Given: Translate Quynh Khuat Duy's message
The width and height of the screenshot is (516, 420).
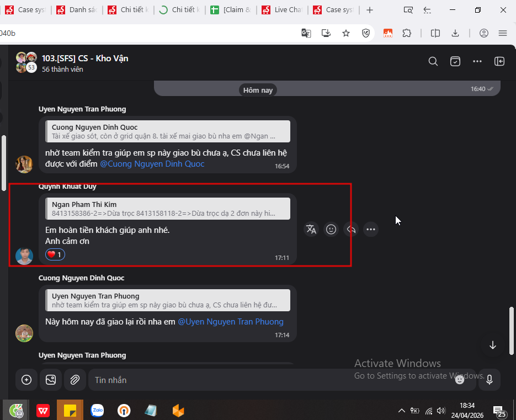Looking at the screenshot, I should [311, 229].
